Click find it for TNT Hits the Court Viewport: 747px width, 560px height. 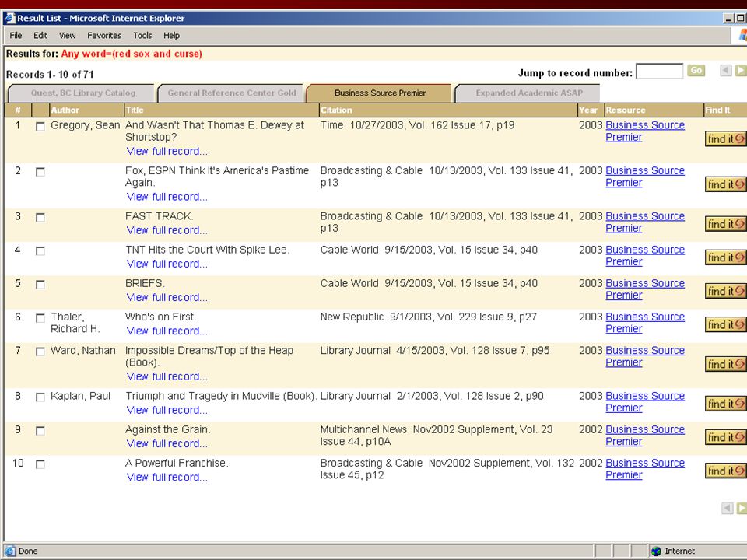tap(725, 257)
